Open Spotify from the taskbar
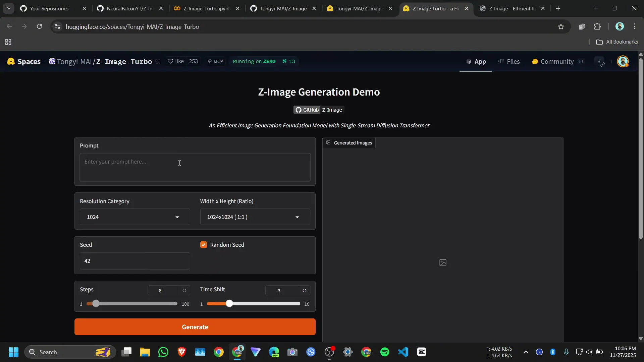644x362 pixels. 385,352
